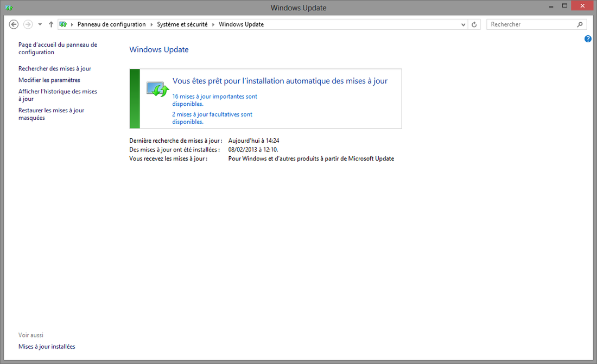Minimize the Windows Update window
597x364 pixels.
551,6
